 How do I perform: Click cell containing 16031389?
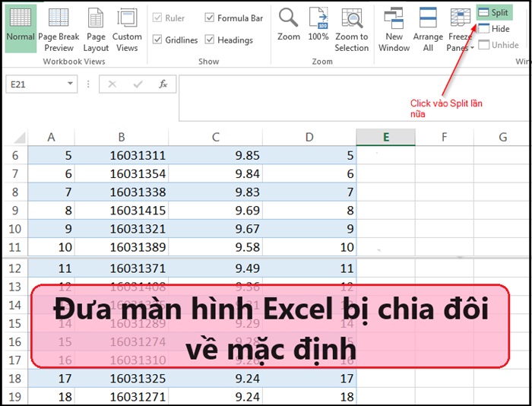tap(122, 247)
